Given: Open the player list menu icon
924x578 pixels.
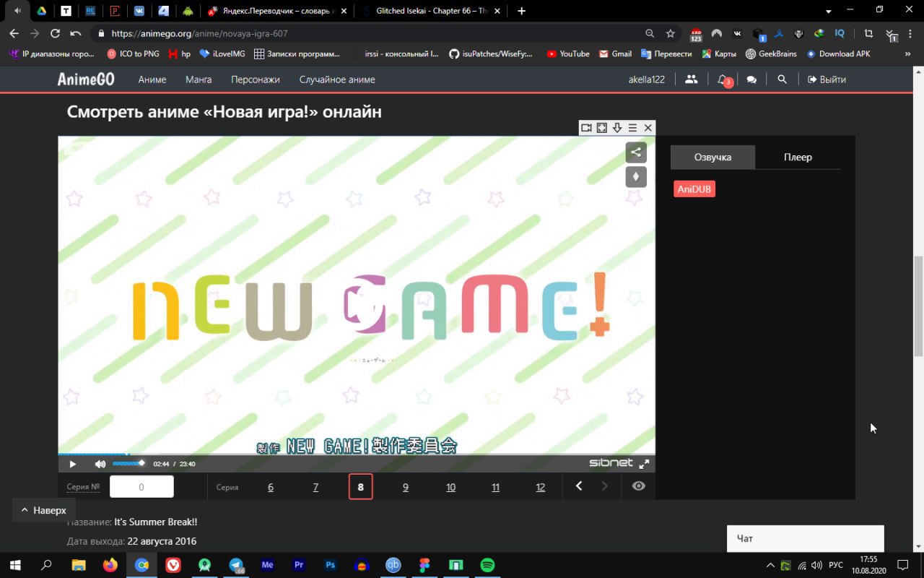Looking at the screenshot, I should coord(632,128).
